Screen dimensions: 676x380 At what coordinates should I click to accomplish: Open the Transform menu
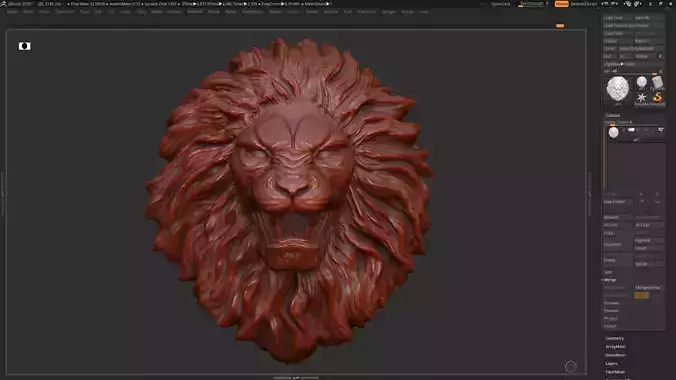[x=366, y=12]
